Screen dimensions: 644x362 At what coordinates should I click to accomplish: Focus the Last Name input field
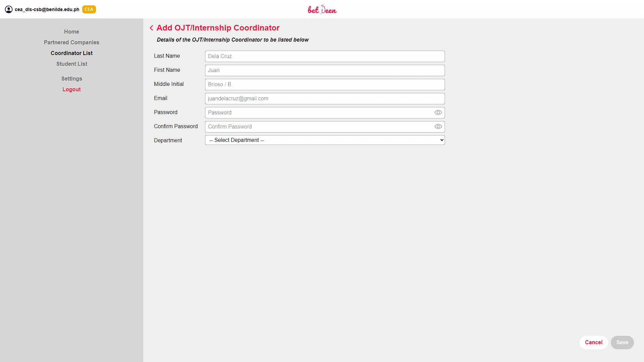point(325,56)
